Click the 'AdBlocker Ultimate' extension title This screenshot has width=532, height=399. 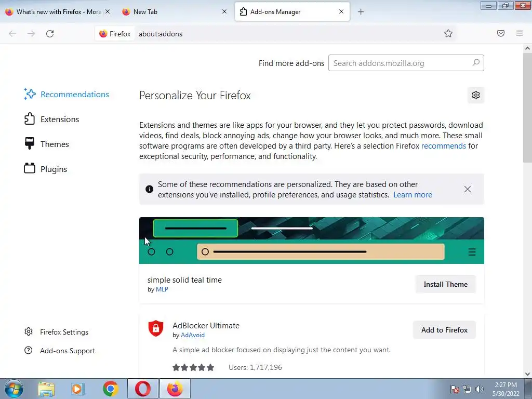tap(206, 325)
